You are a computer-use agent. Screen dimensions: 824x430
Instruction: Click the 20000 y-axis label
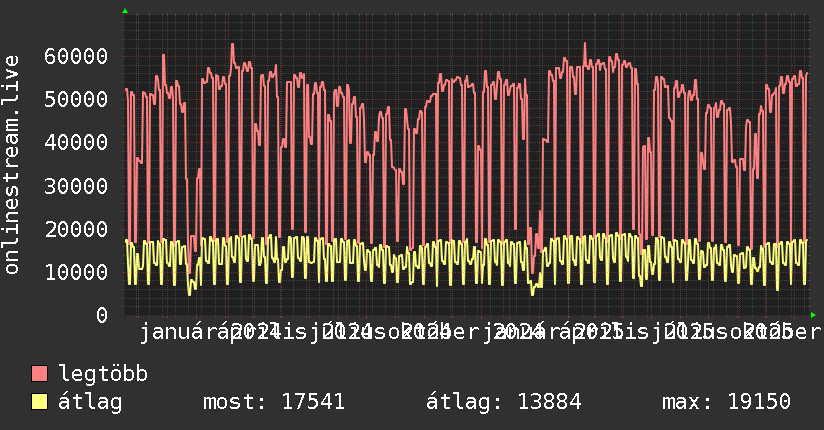pos(76,229)
